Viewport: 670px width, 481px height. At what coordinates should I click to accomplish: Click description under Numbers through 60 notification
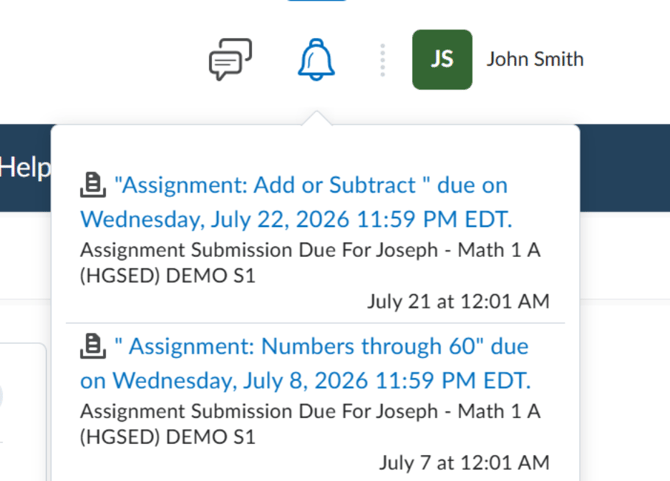point(310,424)
